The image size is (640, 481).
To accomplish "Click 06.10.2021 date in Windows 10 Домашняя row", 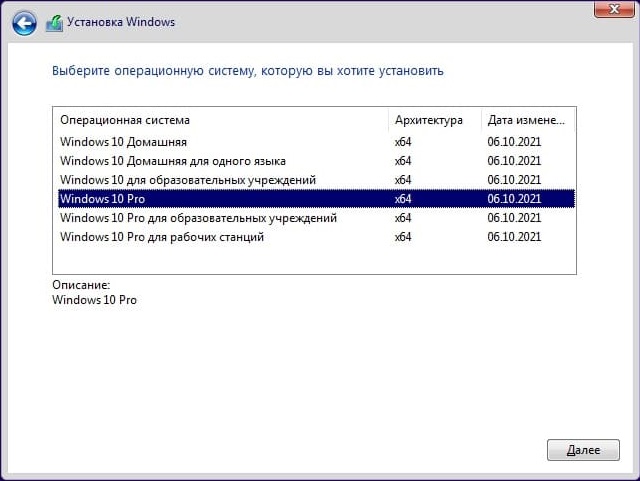I will point(514,142).
